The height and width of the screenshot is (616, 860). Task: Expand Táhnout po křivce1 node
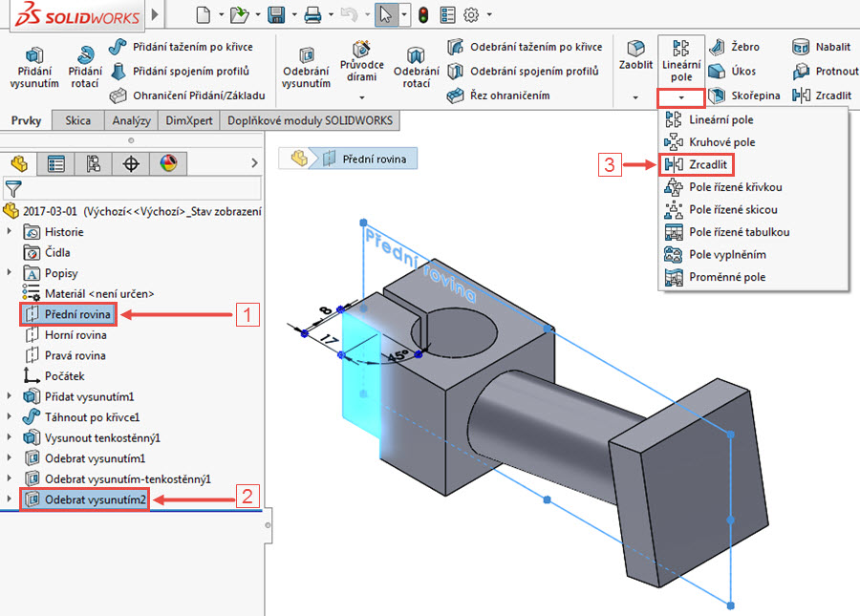(x=10, y=416)
